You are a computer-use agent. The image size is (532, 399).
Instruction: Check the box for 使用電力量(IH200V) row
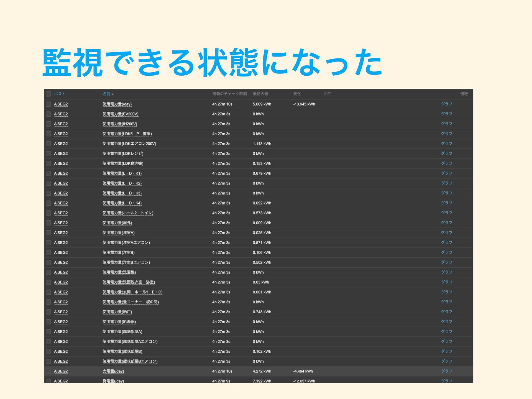48,124
